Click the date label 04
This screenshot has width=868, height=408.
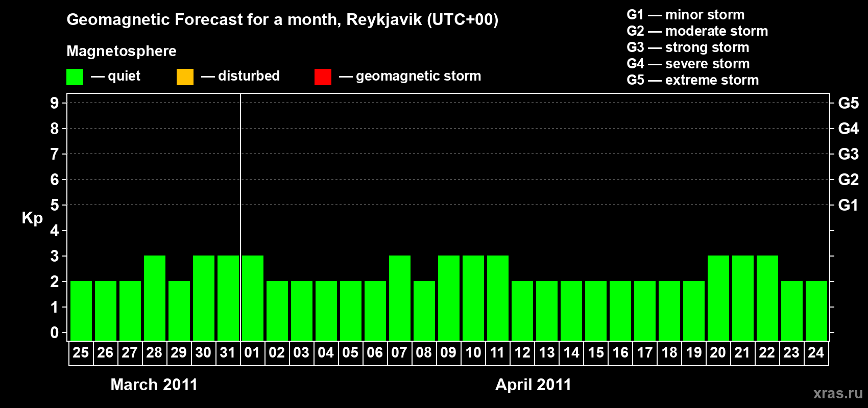pos(326,352)
